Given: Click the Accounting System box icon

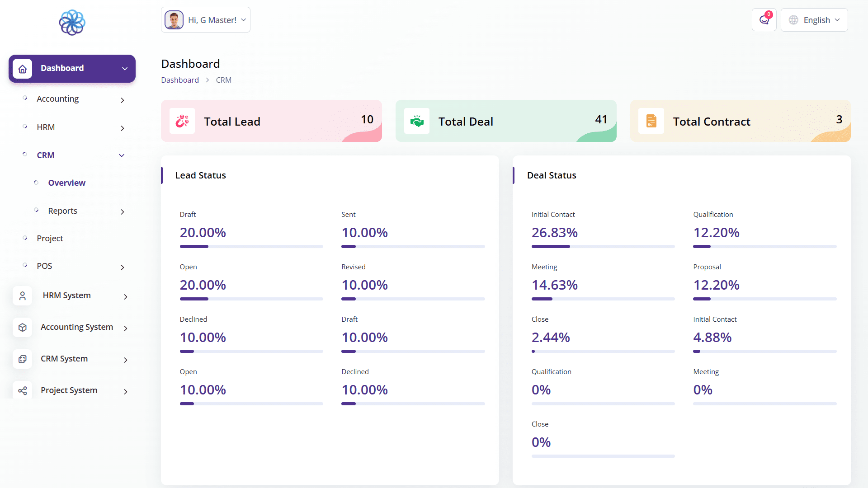Looking at the screenshot, I should click(23, 328).
